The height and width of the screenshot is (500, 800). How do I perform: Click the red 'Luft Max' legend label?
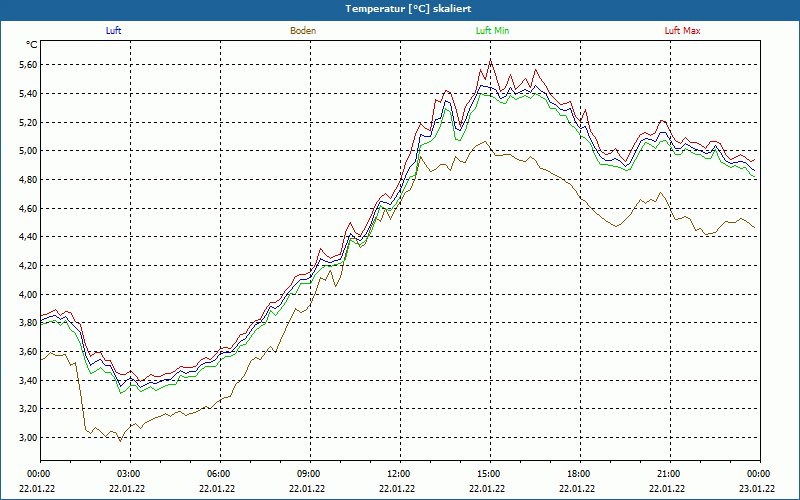pos(682,31)
